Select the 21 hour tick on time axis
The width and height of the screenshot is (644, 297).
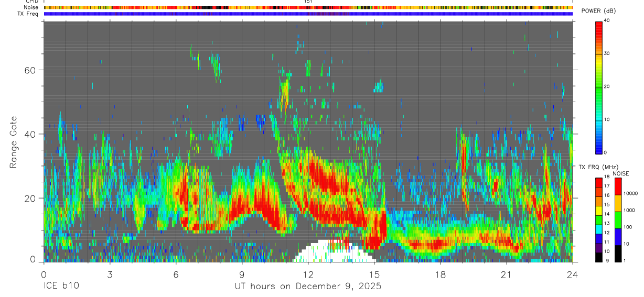pyautogui.click(x=506, y=274)
